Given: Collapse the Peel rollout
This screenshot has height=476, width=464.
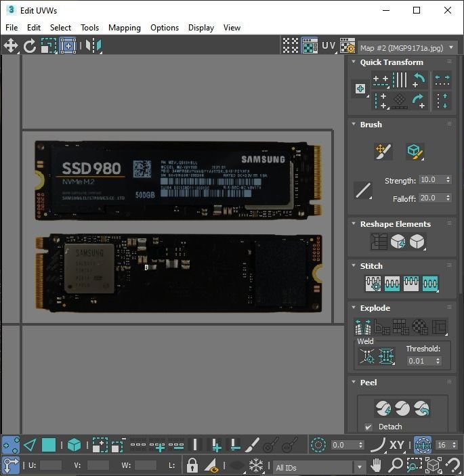Looking at the screenshot, I should pos(354,382).
